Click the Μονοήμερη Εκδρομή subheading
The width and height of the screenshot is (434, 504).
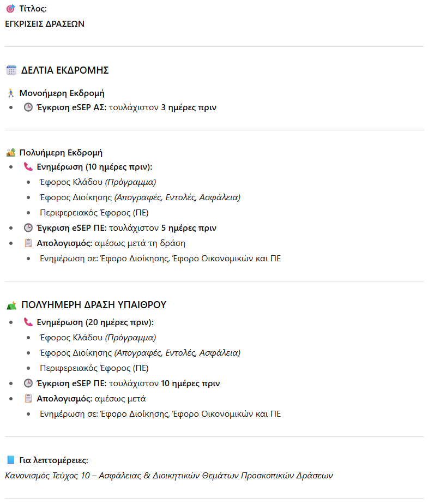pyautogui.click(x=62, y=93)
